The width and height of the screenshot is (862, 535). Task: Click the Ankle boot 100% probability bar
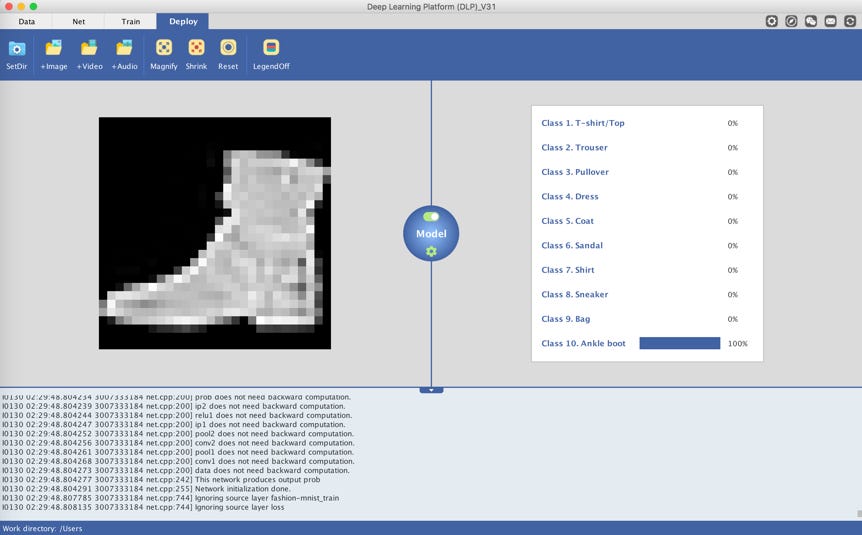click(x=680, y=343)
